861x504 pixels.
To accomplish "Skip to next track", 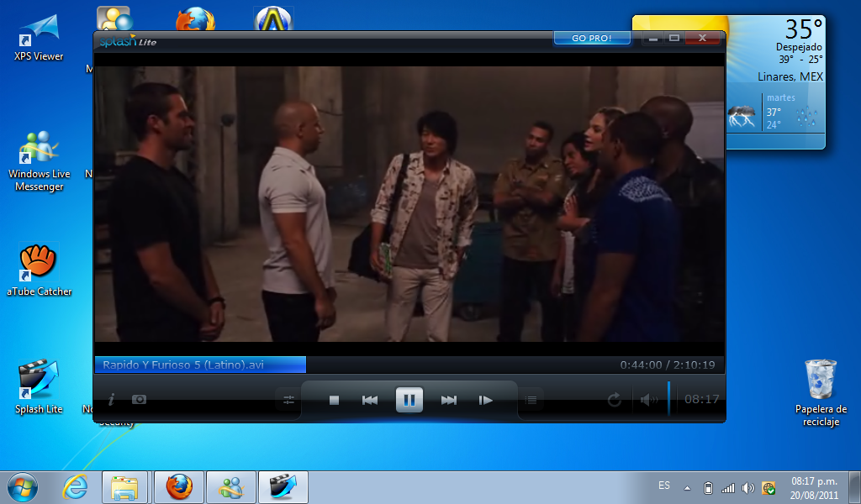I will click(449, 401).
